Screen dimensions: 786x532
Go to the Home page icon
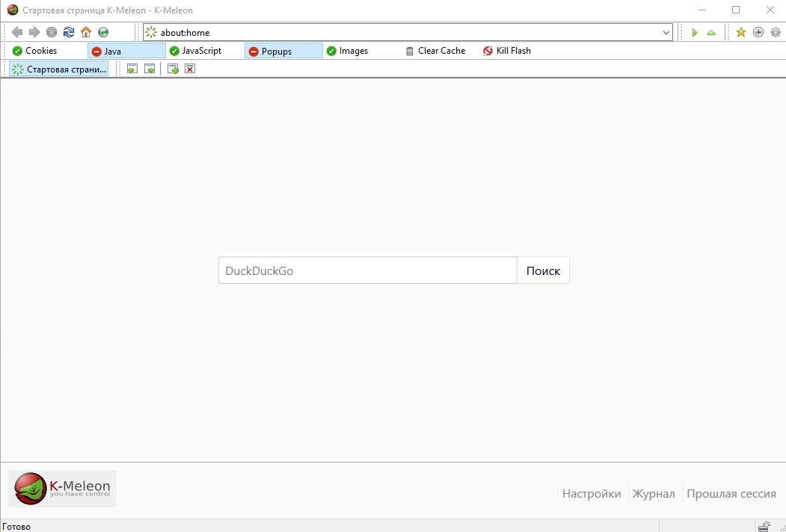[86, 33]
